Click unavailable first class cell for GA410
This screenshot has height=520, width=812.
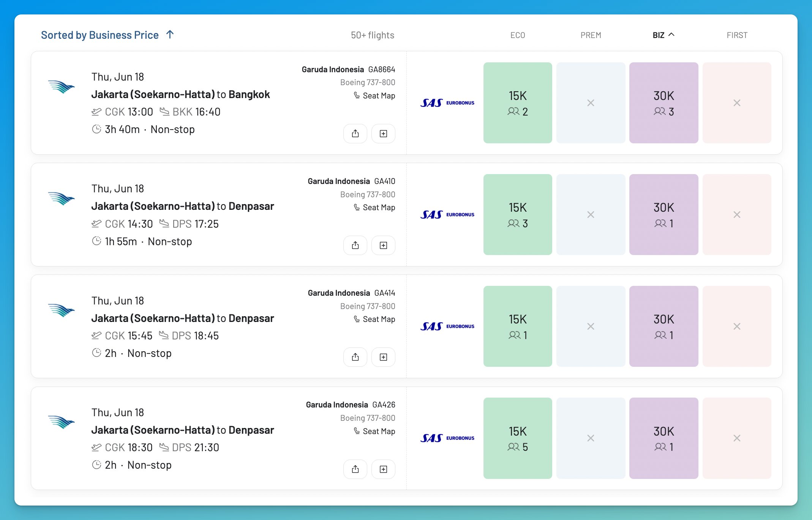[737, 214]
